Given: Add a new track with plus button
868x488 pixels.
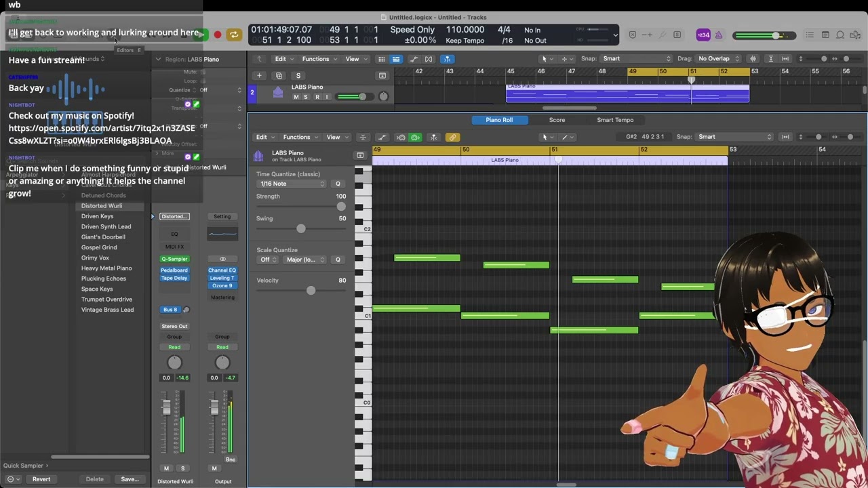Looking at the screenshot, I should point(259,76).
